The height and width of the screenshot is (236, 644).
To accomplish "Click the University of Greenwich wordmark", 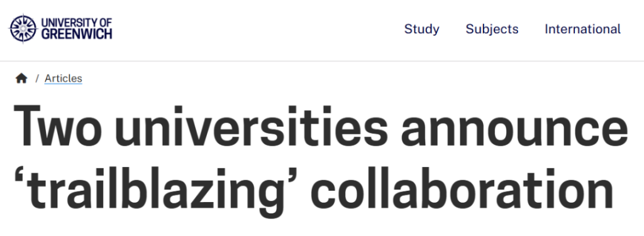I will 76,29.
